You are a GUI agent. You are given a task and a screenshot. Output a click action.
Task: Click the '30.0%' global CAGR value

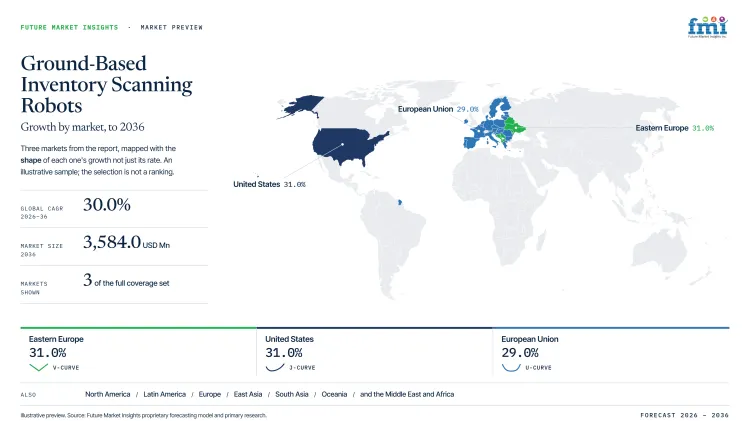point(107,205)
